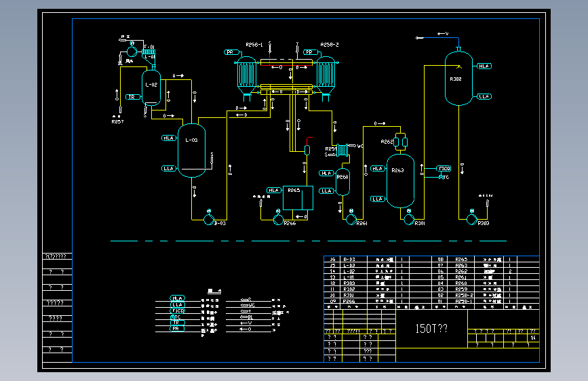Click the HLA symbol in the legend
The width and height of the screenshot is (588, 381).
point(178,298)
